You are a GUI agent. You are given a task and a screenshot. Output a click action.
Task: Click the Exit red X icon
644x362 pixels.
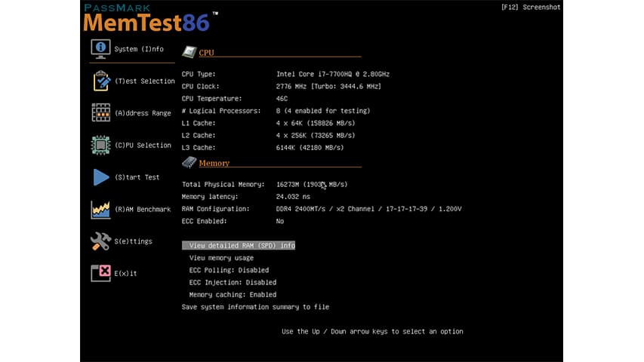pyautogui.click(x=101, y=273)
